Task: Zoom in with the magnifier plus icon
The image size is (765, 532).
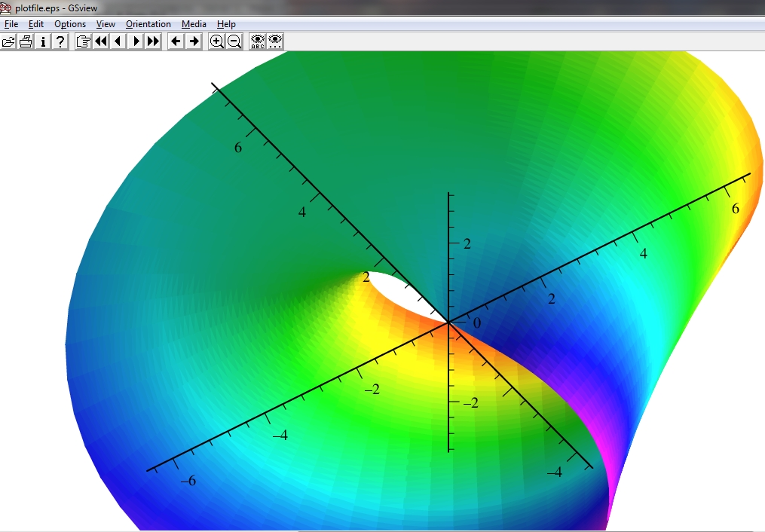Action: 216,41
